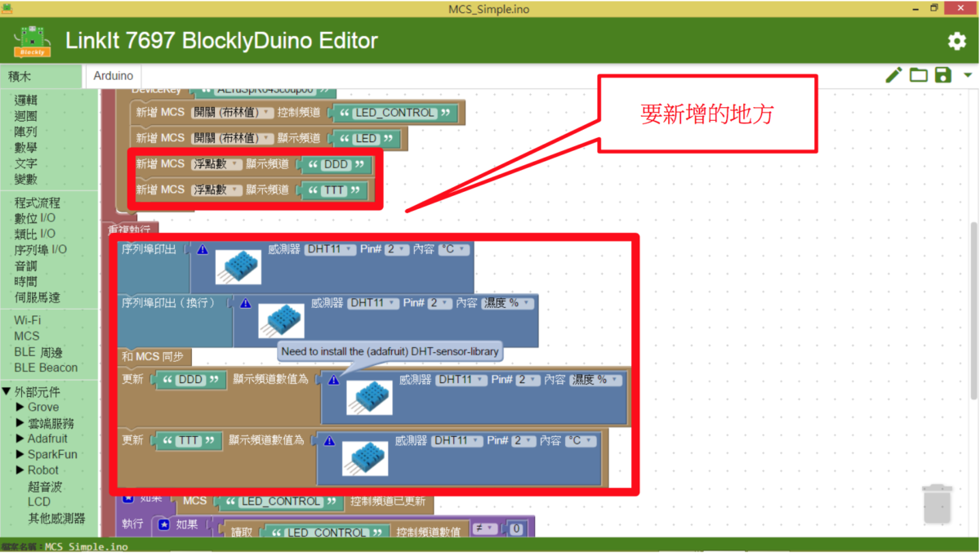Image resolution: width=980 pixels, height=553 pixels.
Task: Open the BLE Beacon block category
Action: (46, 368)
